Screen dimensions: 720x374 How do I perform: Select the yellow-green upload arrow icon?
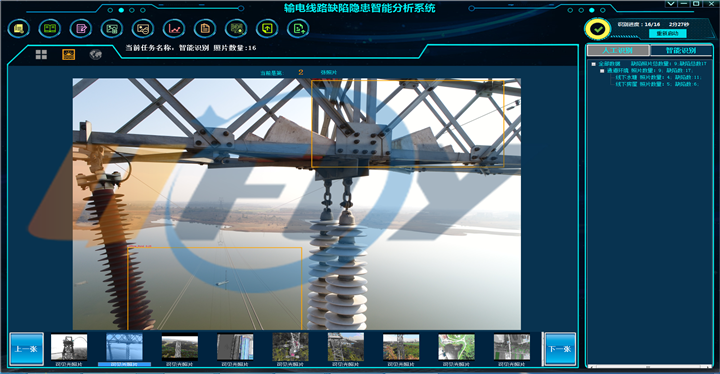point(267,28)
